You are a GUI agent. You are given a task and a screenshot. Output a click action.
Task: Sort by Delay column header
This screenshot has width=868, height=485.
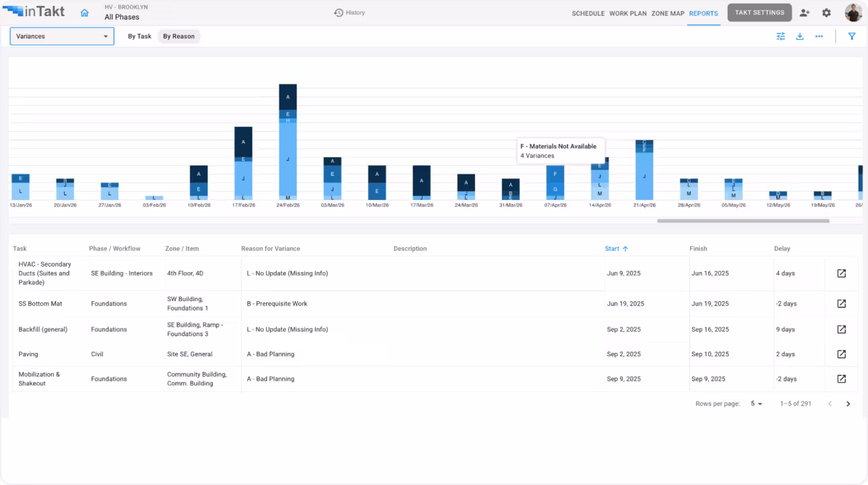click(x=782, y=249)
